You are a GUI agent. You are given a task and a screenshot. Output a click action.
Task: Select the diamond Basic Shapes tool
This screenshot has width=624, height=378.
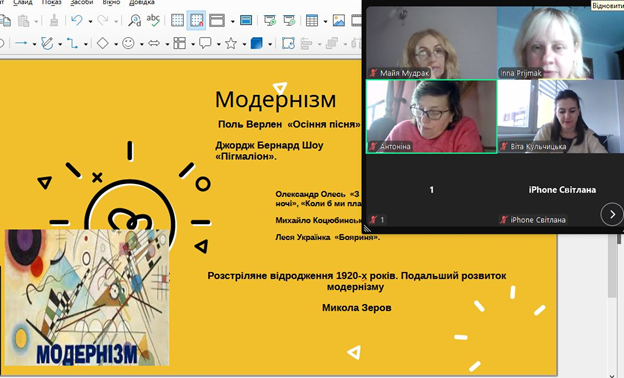(103, 43)
